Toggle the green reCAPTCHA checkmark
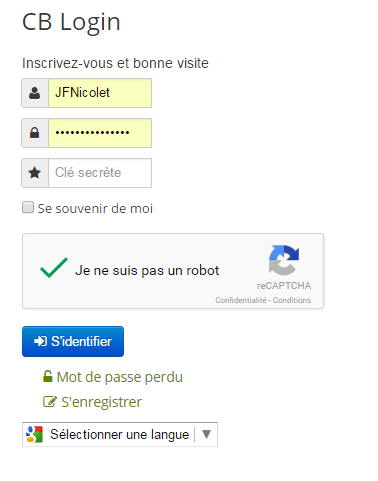This screenshot has height=481, width=378. coord(54,268)
